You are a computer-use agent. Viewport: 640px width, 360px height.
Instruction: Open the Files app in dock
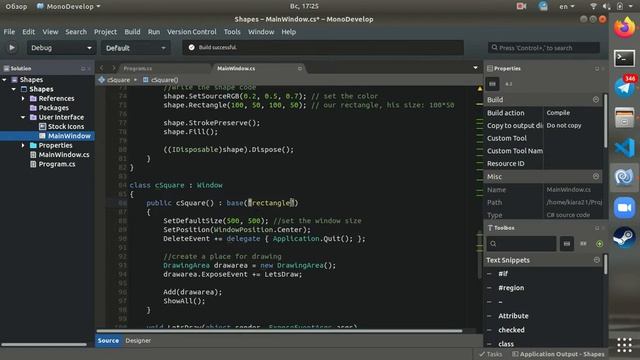[624, 118]
